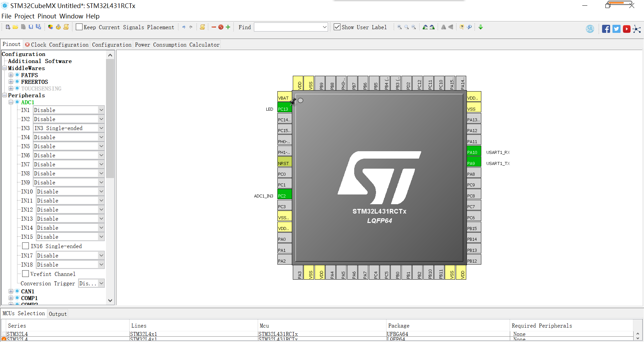Image resolution: width=644 pixels, height=342 pixels.
Task: Click the Redo arrow icon
Action: (191, 27)
